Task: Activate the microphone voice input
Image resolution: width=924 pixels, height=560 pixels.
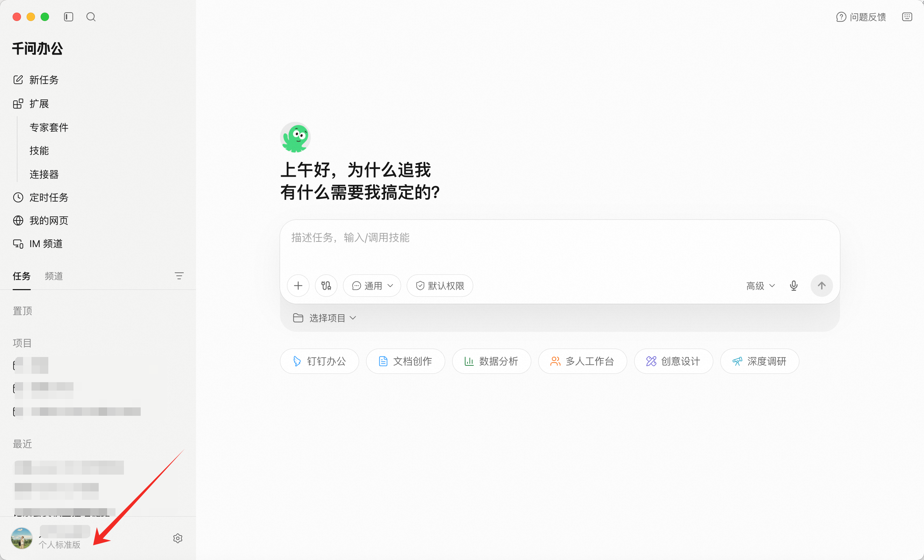Action: tap(793, 286)
